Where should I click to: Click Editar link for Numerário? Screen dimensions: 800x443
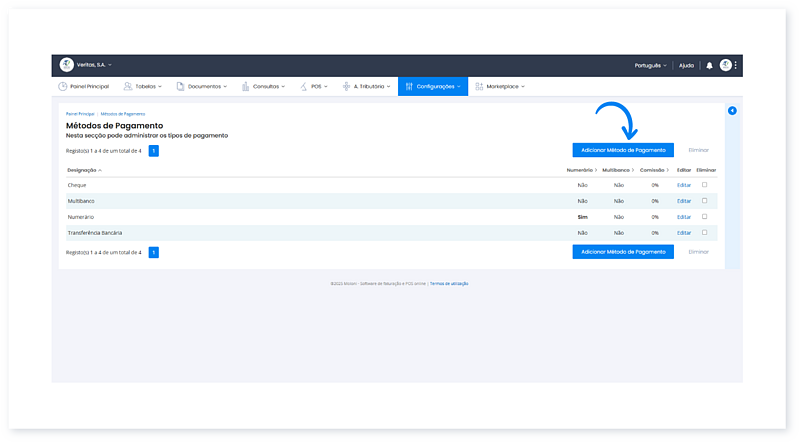[x=684, y=216]
